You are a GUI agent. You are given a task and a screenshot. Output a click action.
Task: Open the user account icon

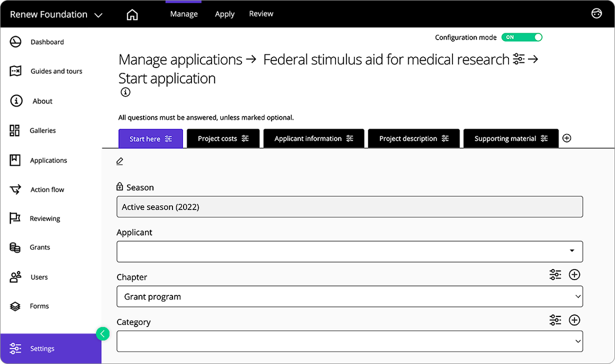tap(597, 14)
